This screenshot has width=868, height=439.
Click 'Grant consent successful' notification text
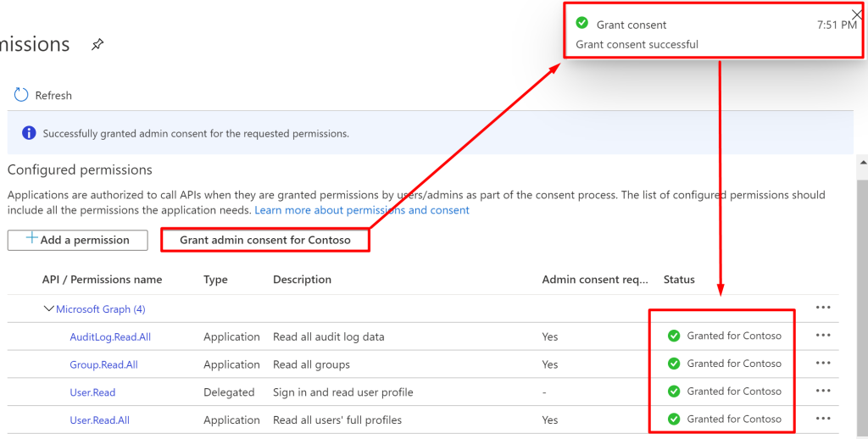pyautogui.click(x=637, y=44)
